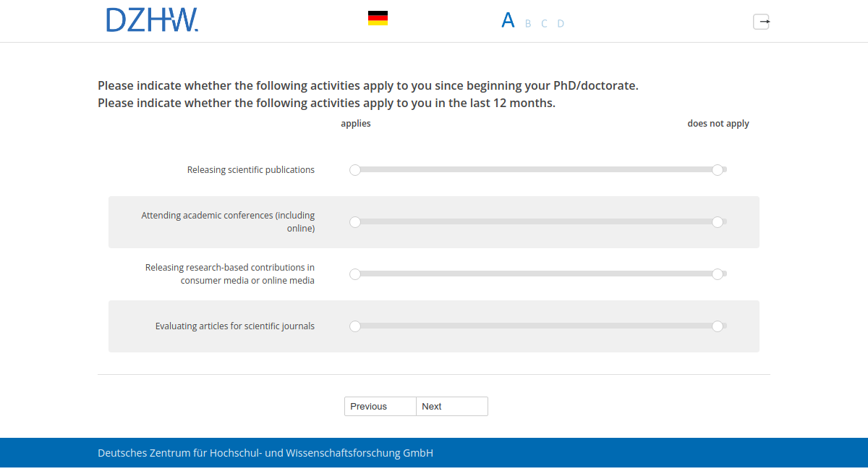The image size is (868, 474).
Task: Open questionnaire section B
Action: click(x=527, y=23)
